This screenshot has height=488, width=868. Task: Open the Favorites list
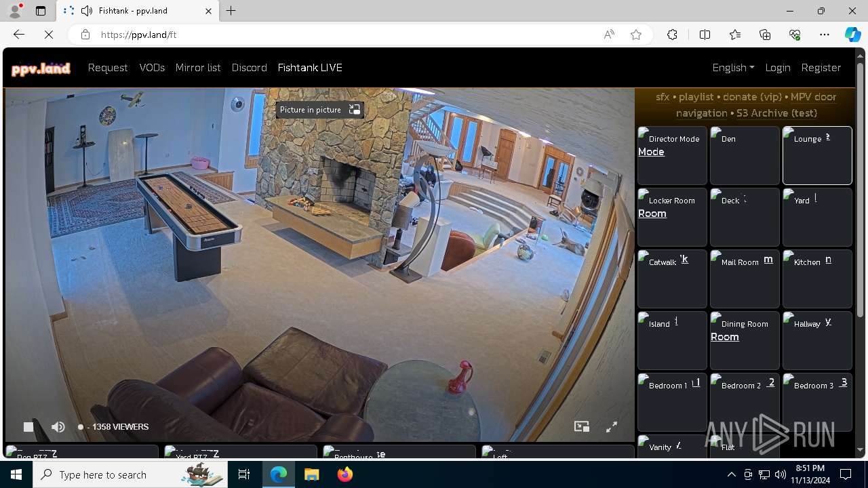click(x=735, y=35)
